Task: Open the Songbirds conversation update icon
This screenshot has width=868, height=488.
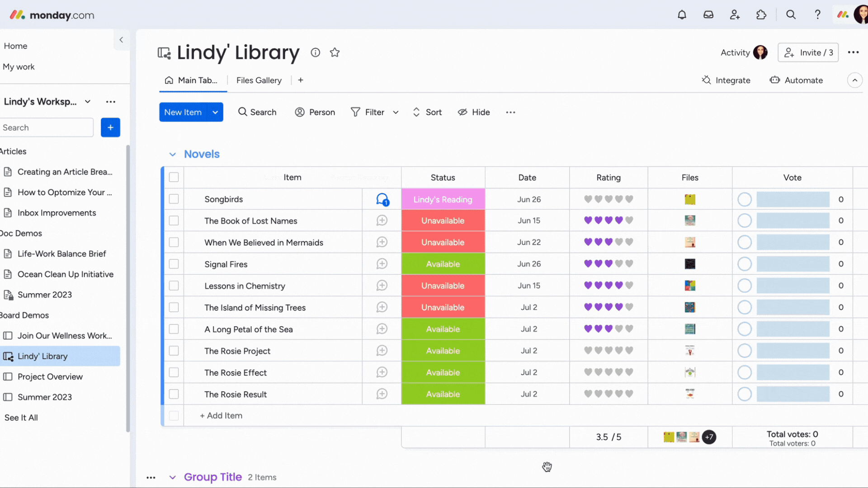Action: 382,199
